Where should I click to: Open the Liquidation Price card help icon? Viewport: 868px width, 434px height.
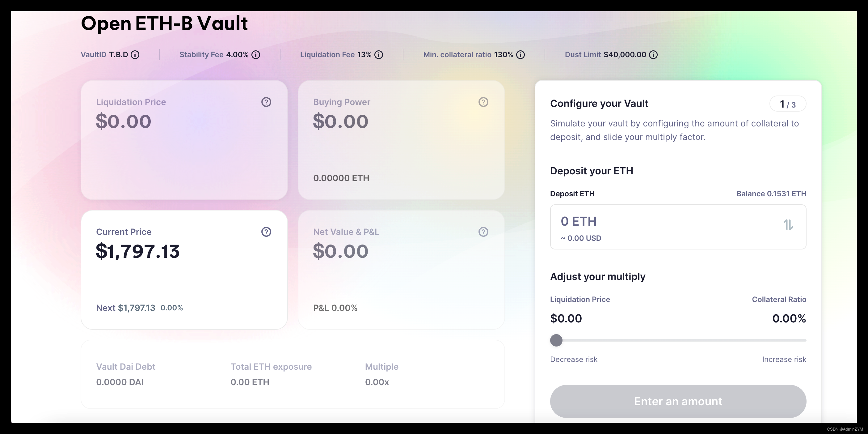point(266,102)
